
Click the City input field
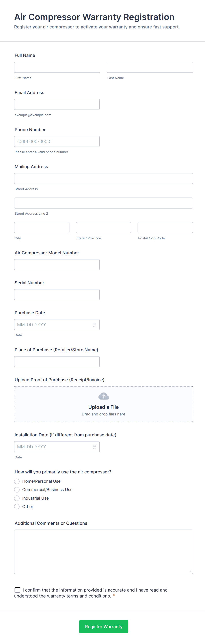[42, 227]
